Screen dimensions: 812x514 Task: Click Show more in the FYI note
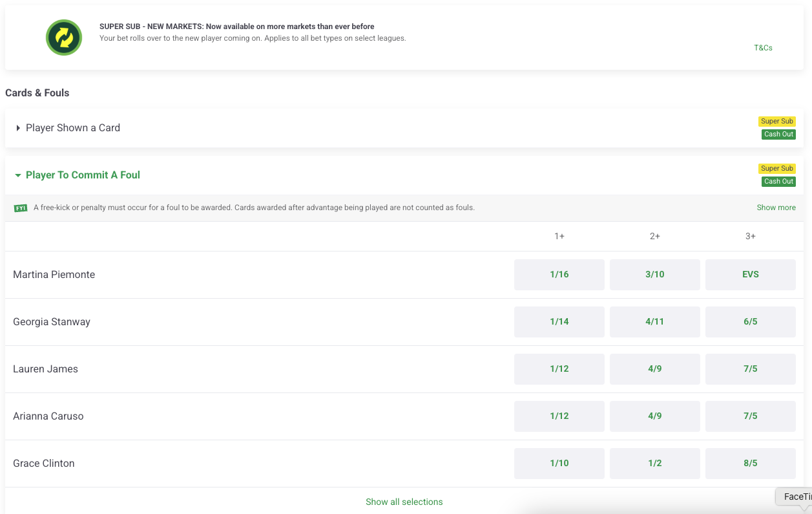tap(776, 208)
